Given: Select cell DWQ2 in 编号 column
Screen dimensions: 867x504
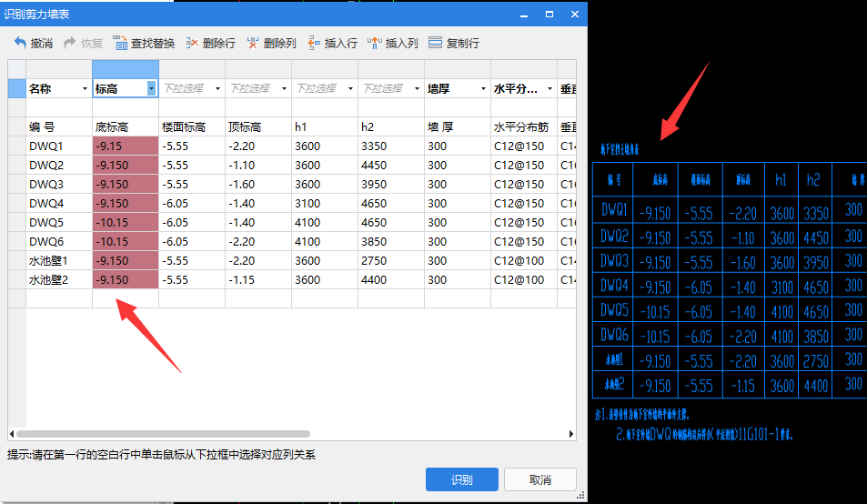Looking at the screenshot, I should tap(59, 166).
